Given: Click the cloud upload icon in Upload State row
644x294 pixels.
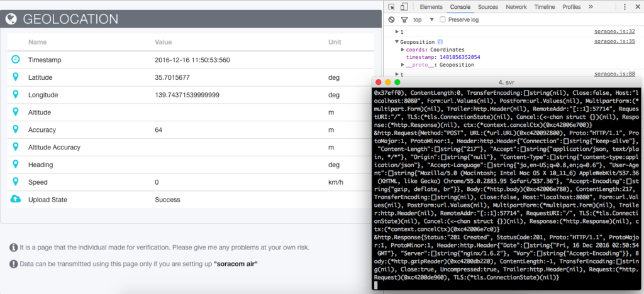Looking at the screenshot, I should tap(15, 199).
